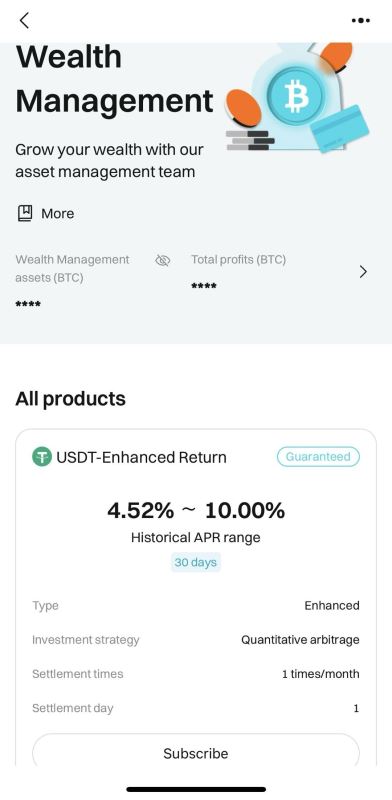Tap the masked Total profits value

click(204, 287)
